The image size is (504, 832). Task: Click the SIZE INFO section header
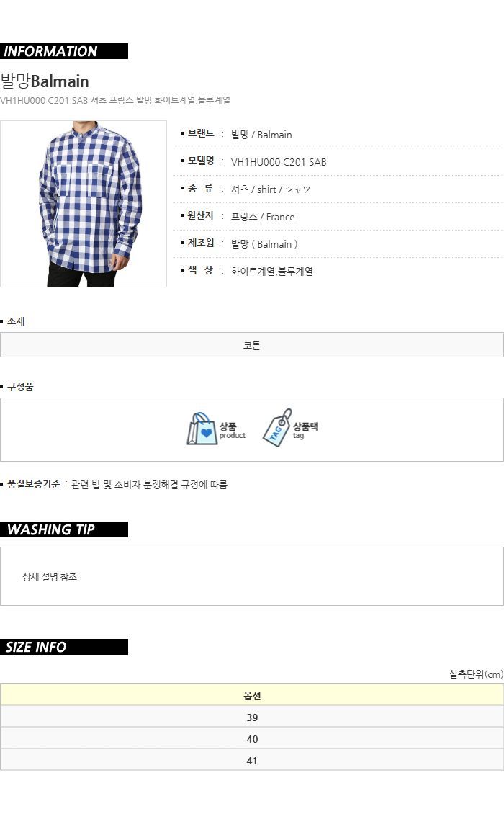coord(63,647)
